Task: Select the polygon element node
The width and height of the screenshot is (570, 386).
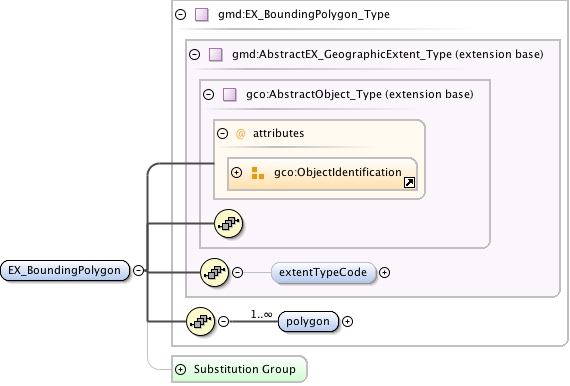Action: 308,321
